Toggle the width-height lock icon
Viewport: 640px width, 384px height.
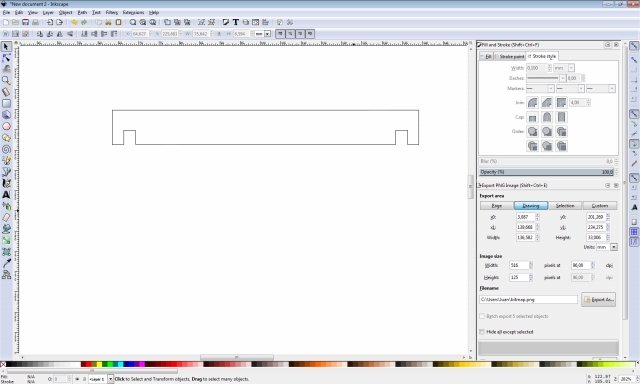tap(219, 34)
